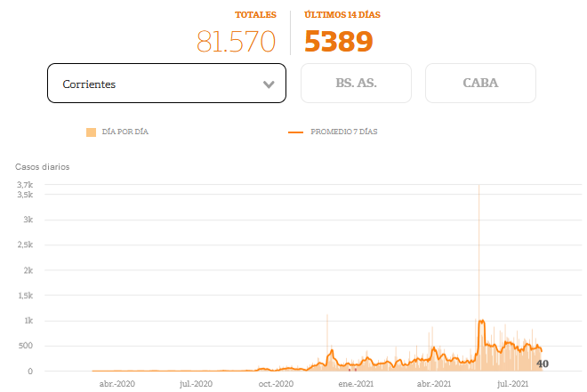Click the ene.-2021 axis label
The width and height of the screenshot is (587, 392).
tap(357, 384)
